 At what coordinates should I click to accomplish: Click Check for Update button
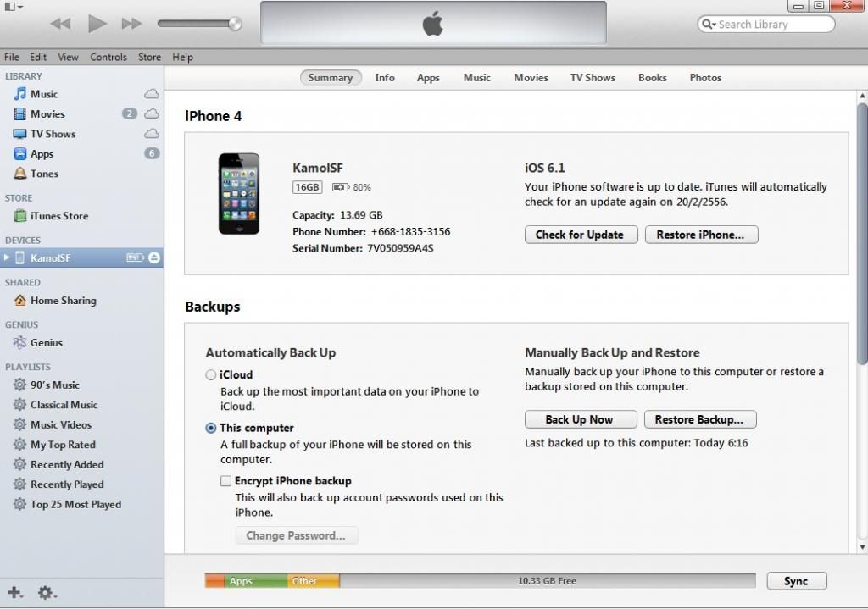581,235
